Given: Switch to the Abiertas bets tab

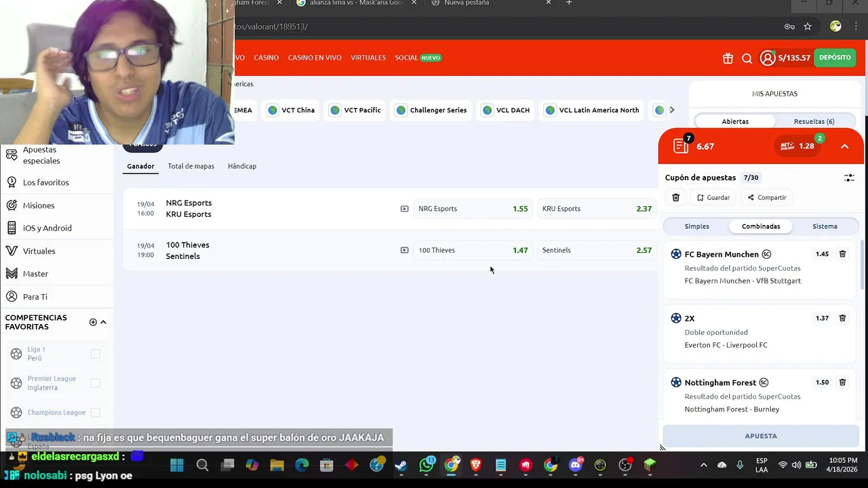Looking at the screenshot, I should tap(735, 121).
